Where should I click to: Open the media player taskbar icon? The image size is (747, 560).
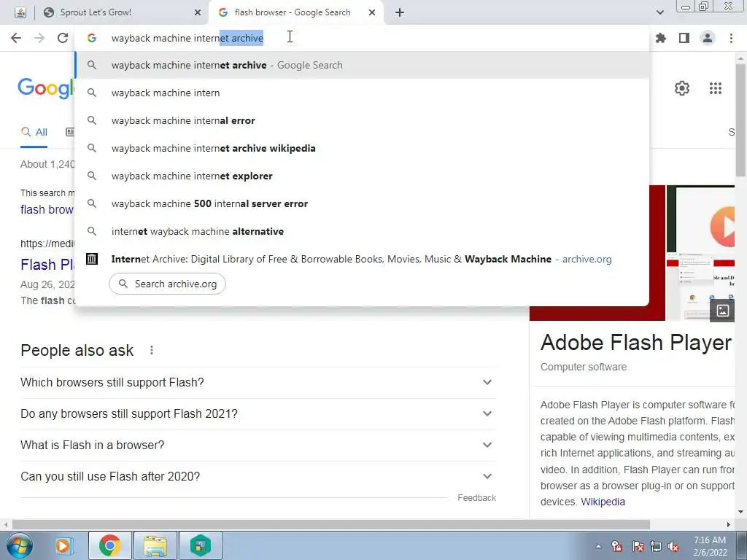click(63, 545)
